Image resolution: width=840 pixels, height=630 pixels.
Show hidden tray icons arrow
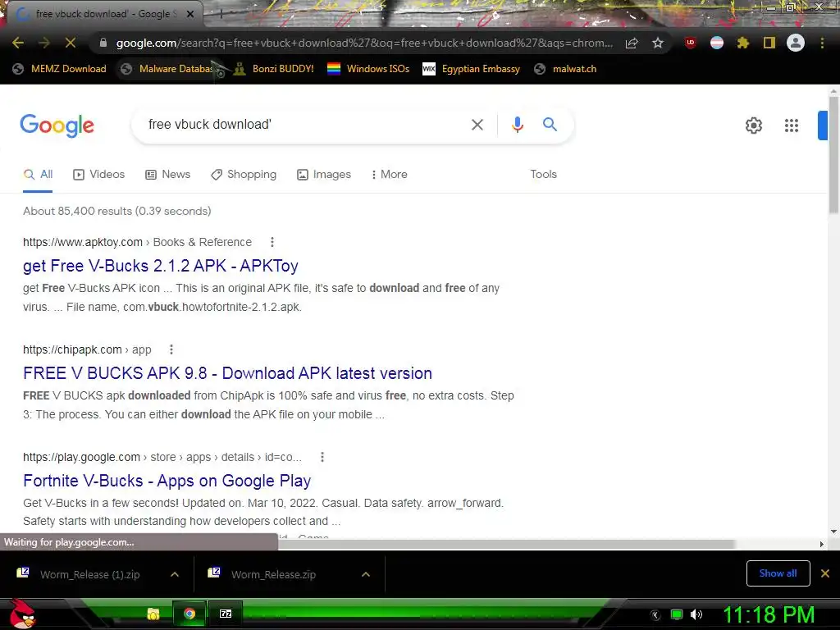(655, 615)
